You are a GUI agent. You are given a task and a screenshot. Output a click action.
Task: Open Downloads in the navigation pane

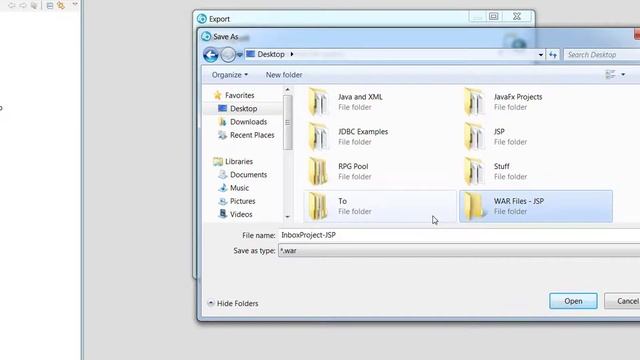coord(242,122)
